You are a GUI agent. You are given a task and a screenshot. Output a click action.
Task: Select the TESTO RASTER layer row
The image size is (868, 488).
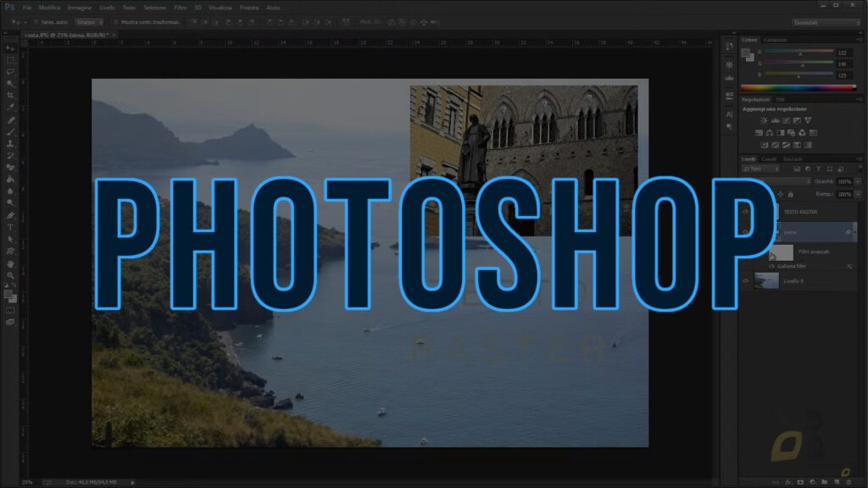pos(798,212)
